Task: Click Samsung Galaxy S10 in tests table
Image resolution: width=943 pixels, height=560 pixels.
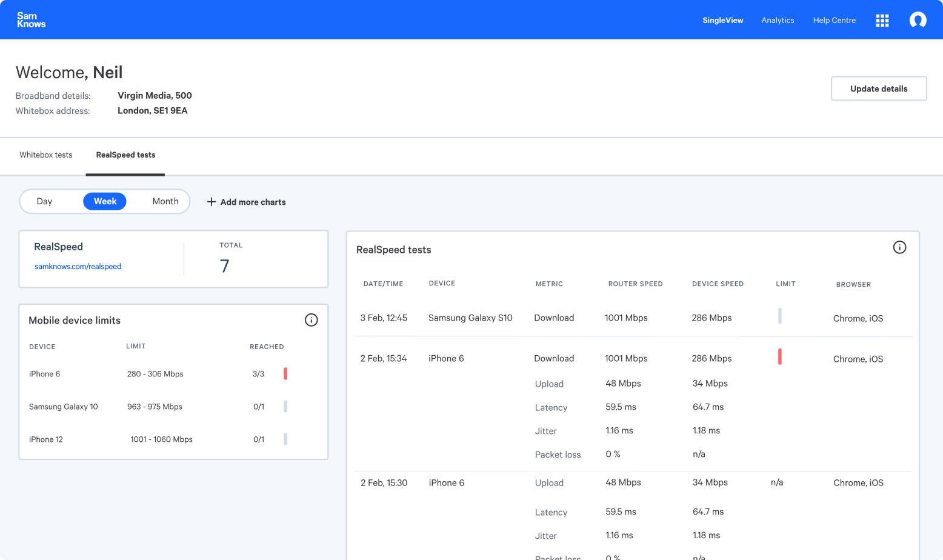Action: pyautogui.click(x=470, y=318)
